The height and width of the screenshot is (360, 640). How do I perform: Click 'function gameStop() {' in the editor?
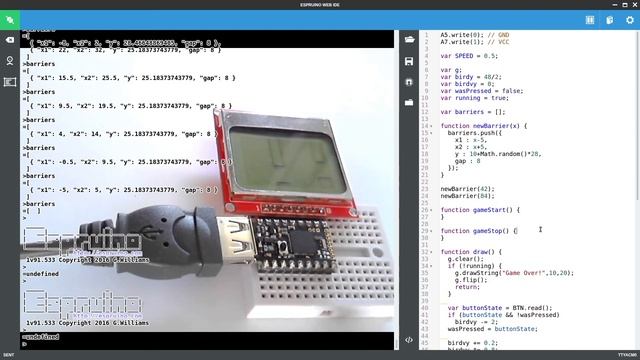(478, 231)
